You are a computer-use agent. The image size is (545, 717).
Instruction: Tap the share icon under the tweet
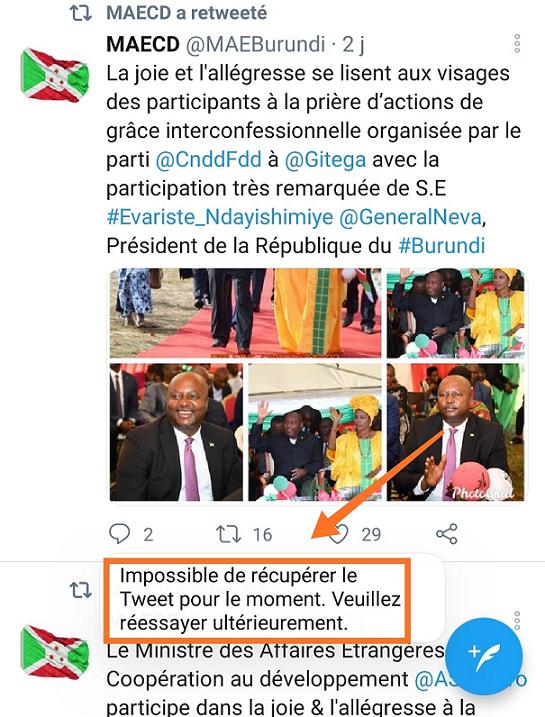pos(447,534)
